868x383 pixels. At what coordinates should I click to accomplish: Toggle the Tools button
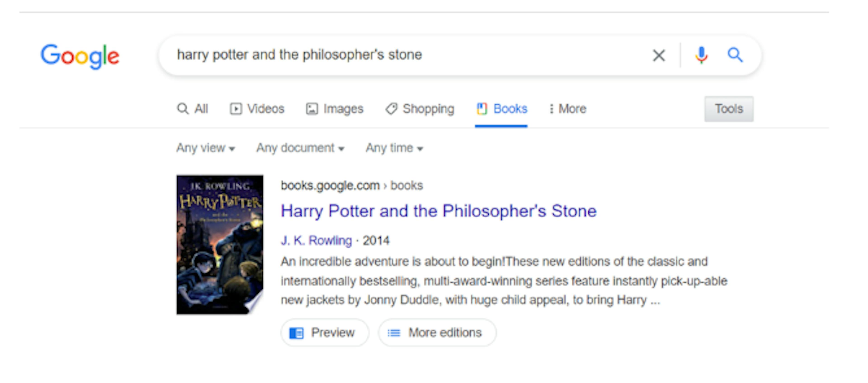click(729, 109)
